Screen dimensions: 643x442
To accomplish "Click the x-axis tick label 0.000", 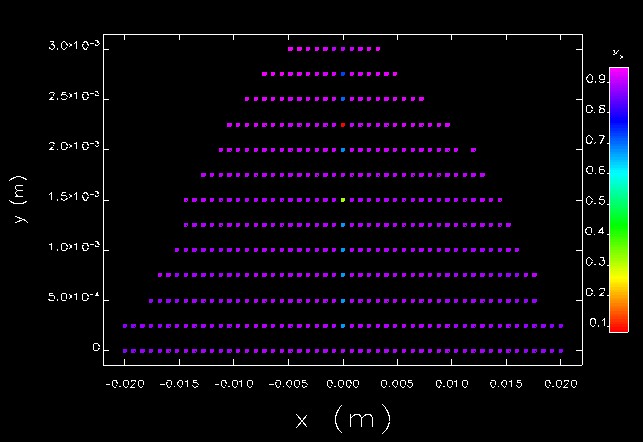I will coord(343,383).
